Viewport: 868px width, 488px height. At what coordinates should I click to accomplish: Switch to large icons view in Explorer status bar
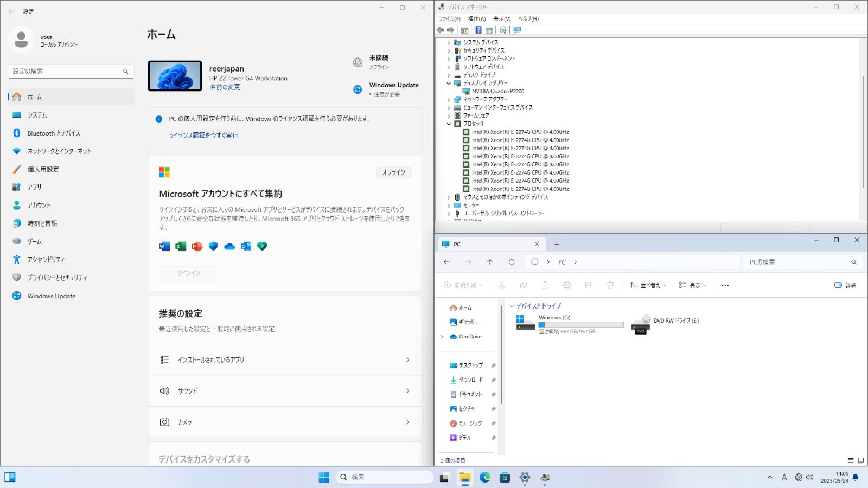(860, 460)
